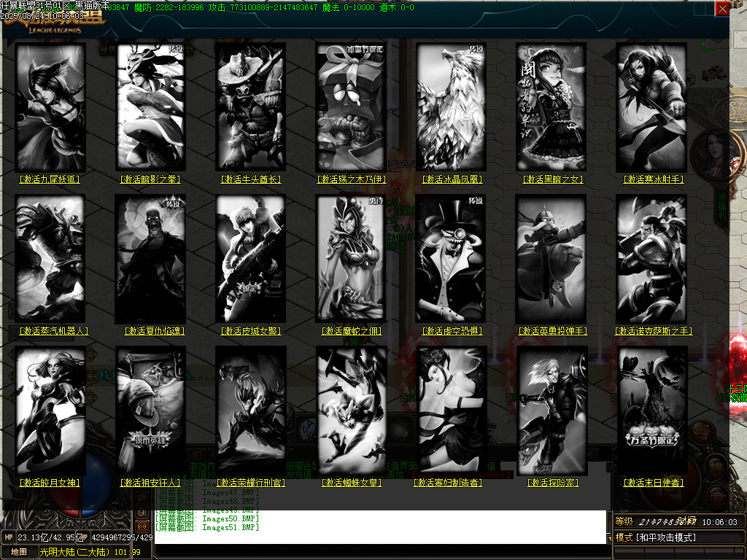The width and height of the screenshot is (747, 560).
Task: Click the middle chat channel icon beside log
Action: click(x=142, y=513)
